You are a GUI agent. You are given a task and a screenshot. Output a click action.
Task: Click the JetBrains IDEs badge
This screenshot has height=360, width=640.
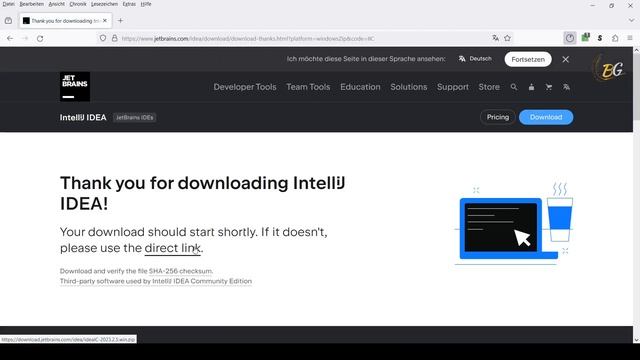click(134, 118)
